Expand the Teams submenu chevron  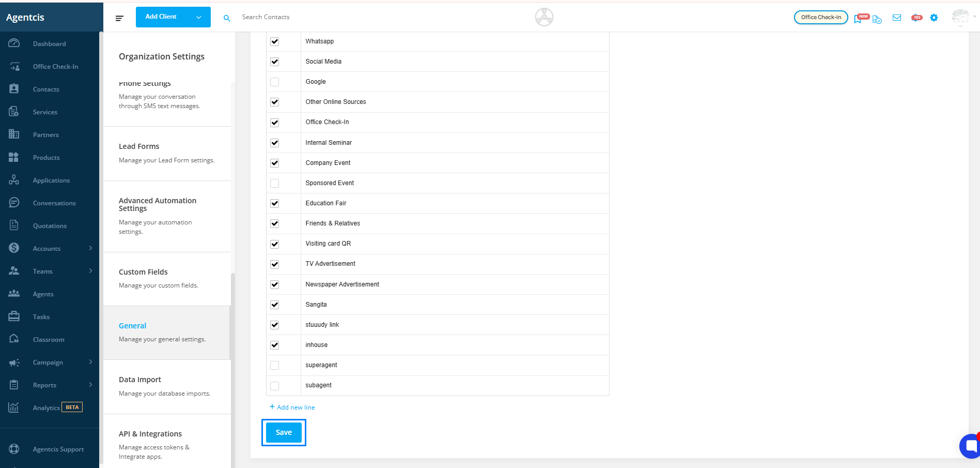tap(90, 271)
